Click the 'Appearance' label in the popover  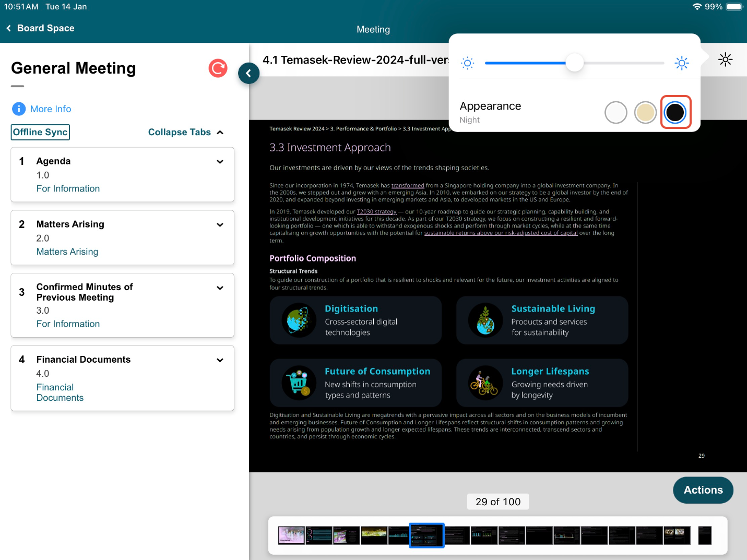(490, 106)
